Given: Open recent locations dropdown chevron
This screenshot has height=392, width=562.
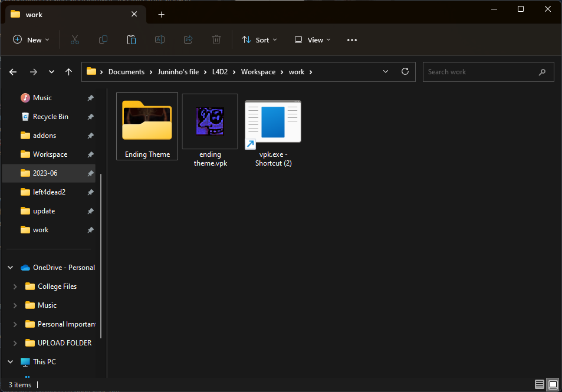Looking at the screenshot, I should click(51, 72).
